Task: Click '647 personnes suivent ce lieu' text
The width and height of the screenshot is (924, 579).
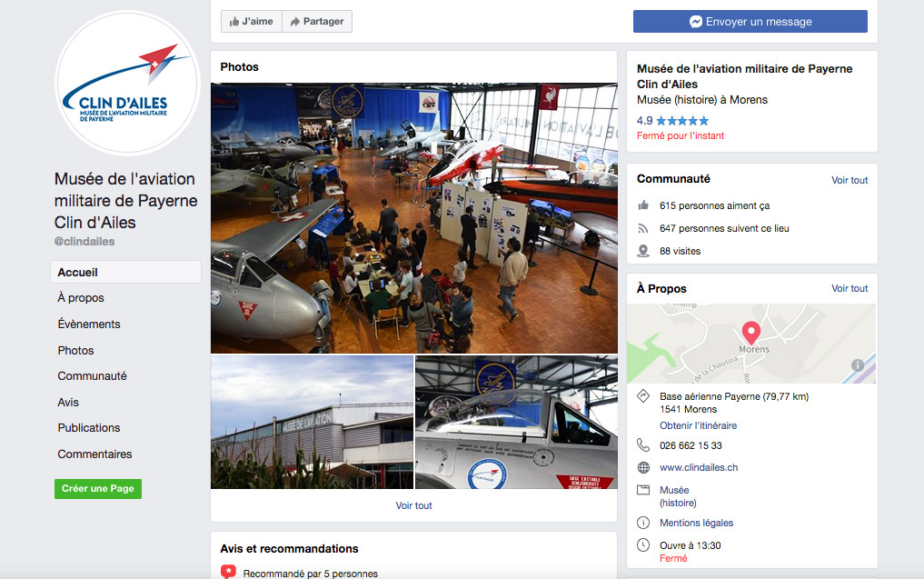Action: [724, 228]
